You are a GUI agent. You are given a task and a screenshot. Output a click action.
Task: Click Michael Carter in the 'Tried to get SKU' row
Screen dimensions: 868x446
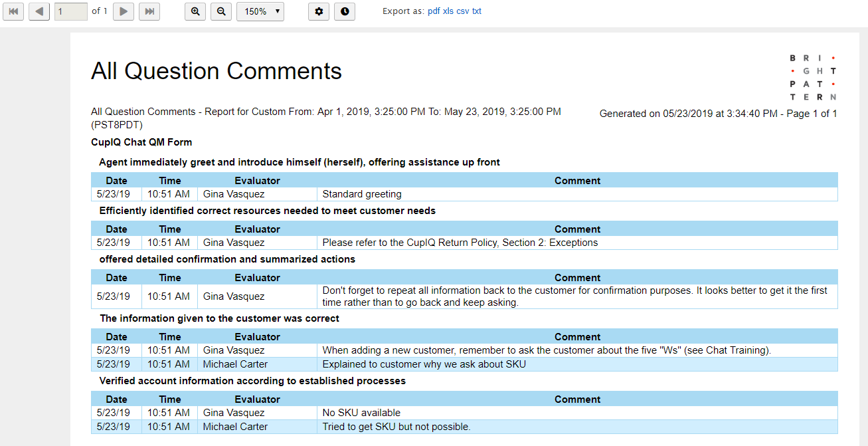pos(235,427)
